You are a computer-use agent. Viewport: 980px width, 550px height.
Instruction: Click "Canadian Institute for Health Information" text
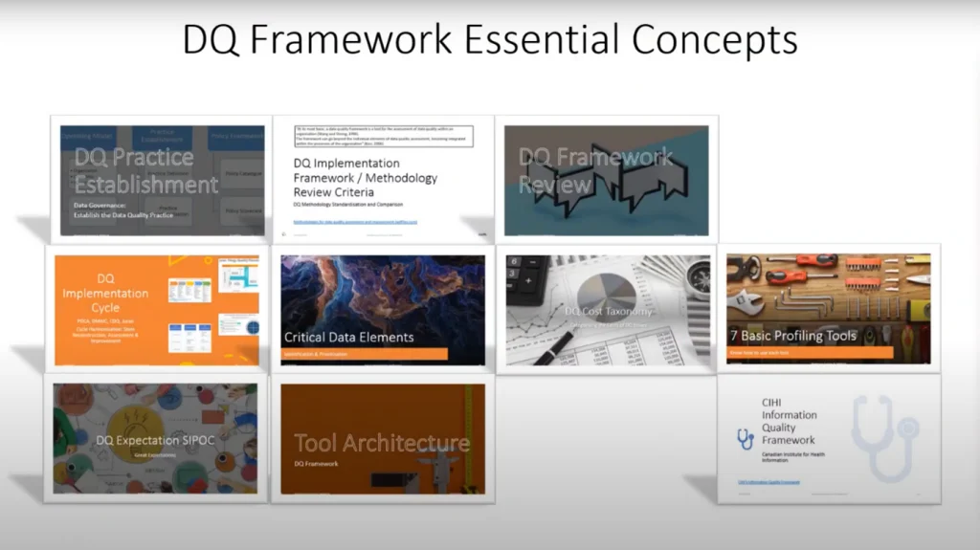click(x=793, y=457)
